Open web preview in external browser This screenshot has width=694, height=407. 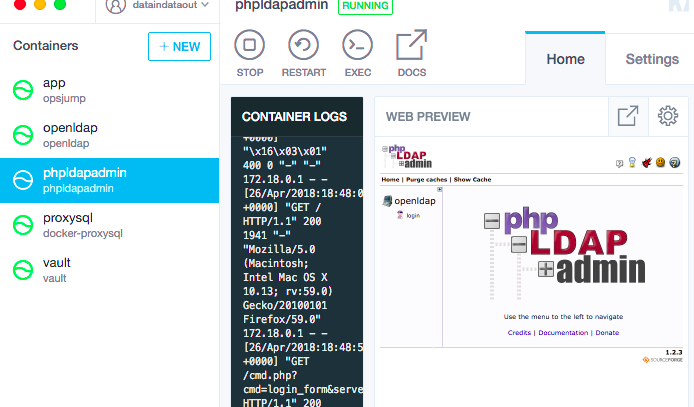point(627,117)
